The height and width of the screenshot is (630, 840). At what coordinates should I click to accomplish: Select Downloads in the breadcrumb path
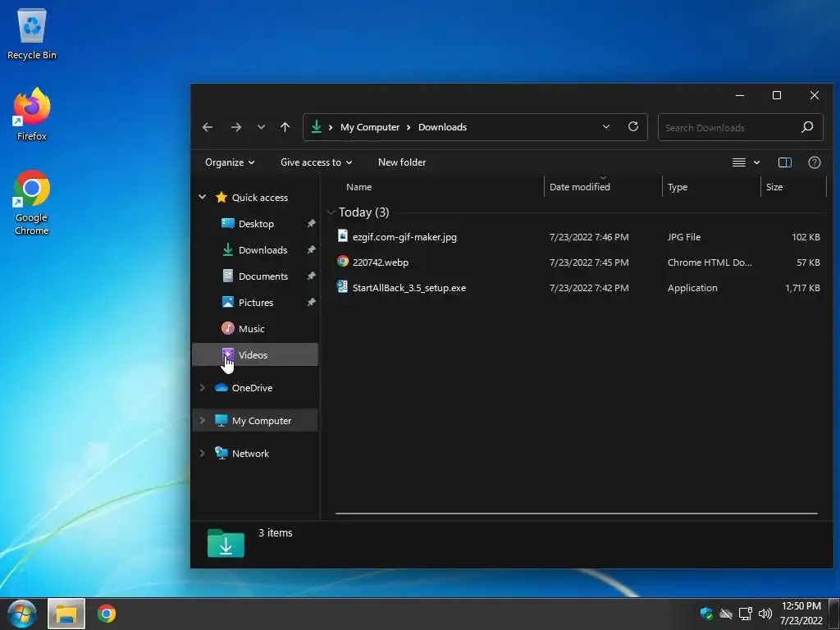point(442,127)
